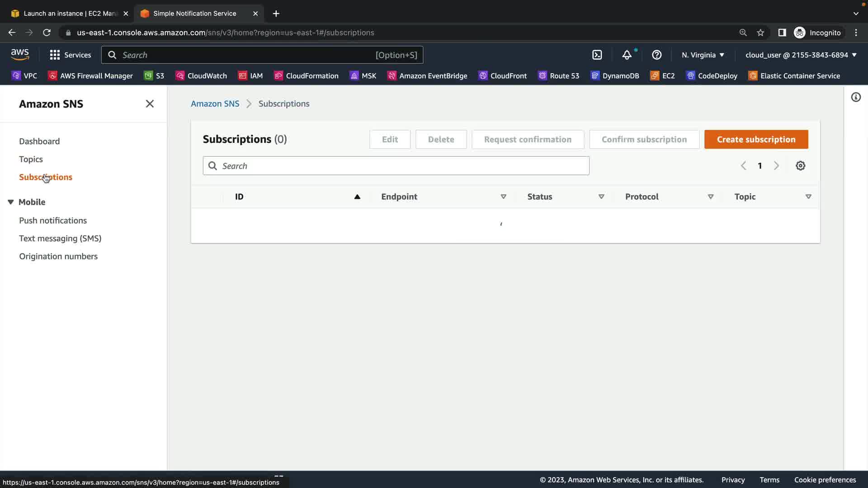868x488 pixels.
Task: Open the notifications bell
Action: coord(627,55)
